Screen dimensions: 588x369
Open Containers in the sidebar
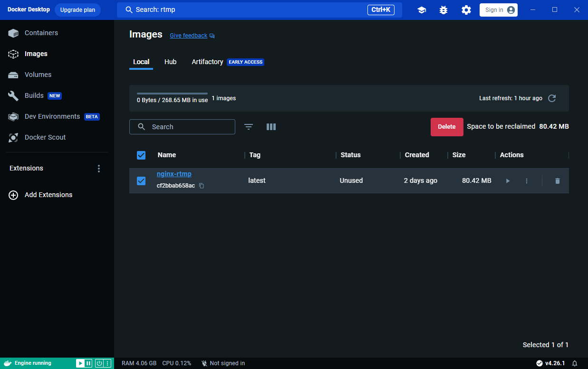click(x=41, y=33)
